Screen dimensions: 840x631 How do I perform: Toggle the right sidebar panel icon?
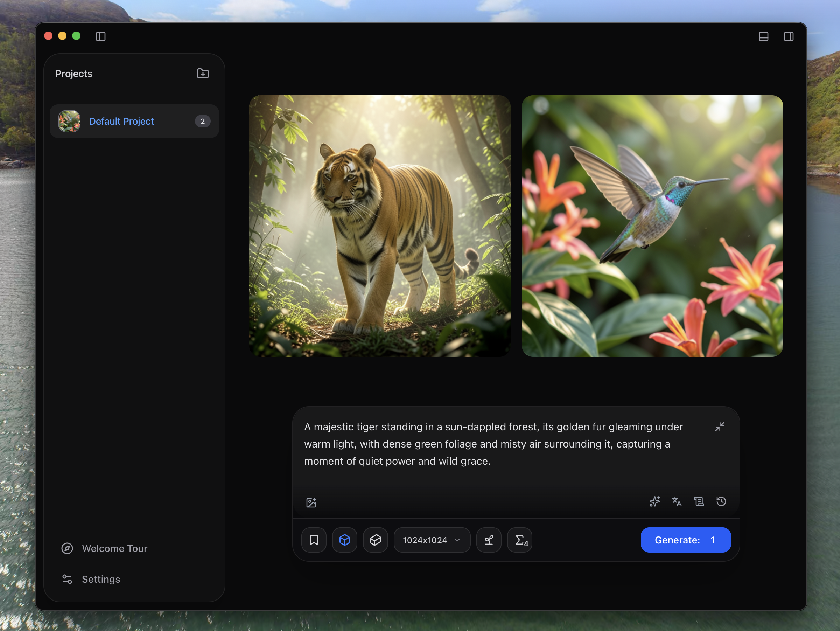coord(788,36)
